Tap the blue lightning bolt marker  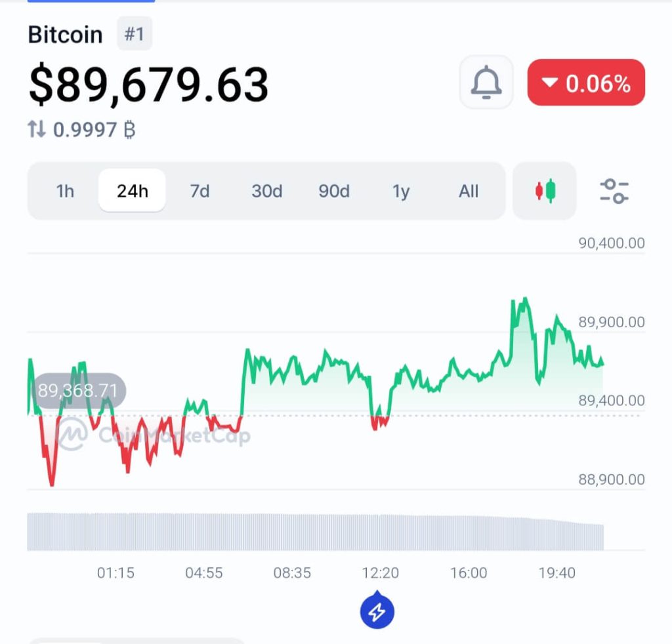(377, 611)
